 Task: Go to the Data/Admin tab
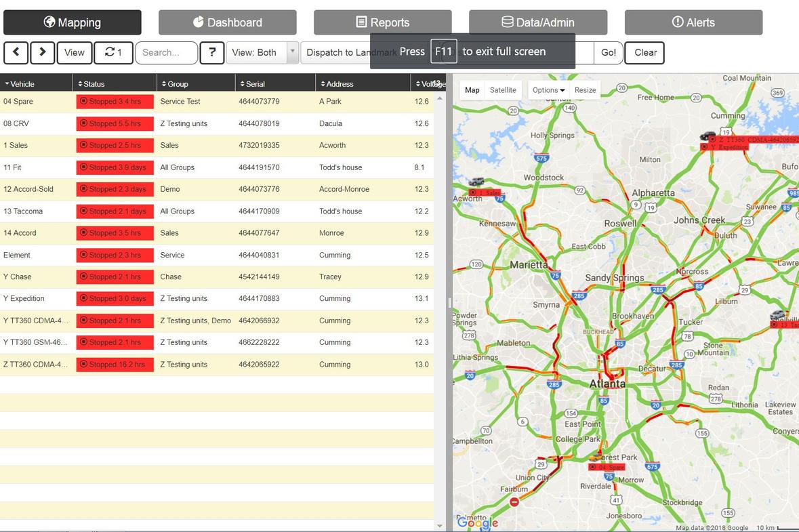[x=538, y=22]
